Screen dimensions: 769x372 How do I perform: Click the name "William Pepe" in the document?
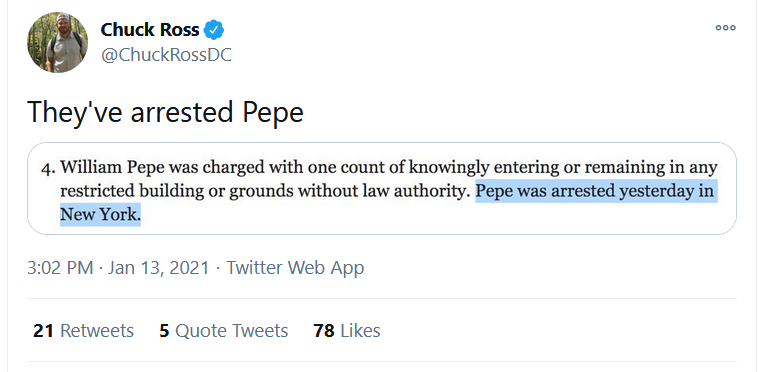click(x=112, y=168)
